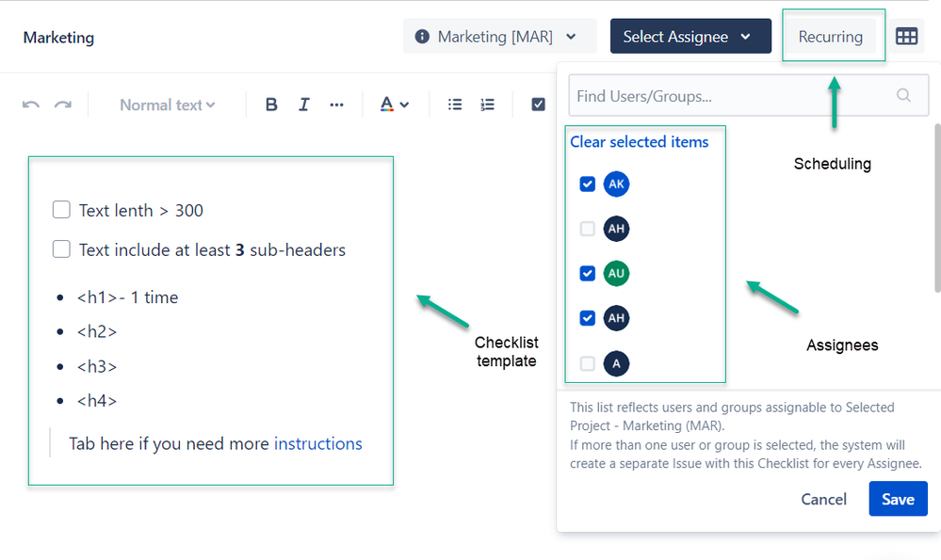Click the '<h4>' bullet item
941x560 pixels.
click(x=97, y=401)
